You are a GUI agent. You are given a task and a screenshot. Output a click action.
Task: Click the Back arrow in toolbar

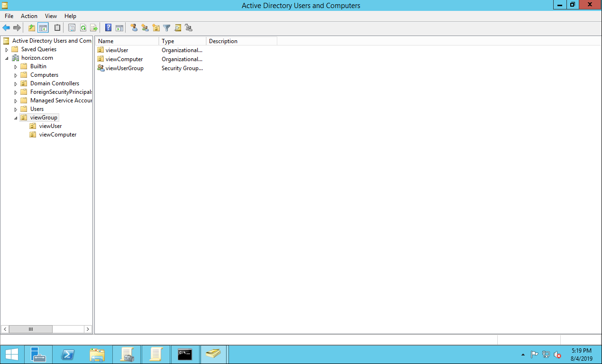(6, 28)
